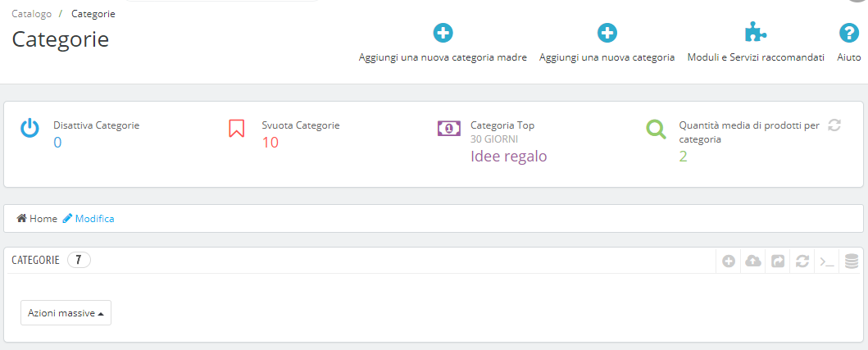
Task: Open the puzzle piece modules icon
Action: point(756,34)
